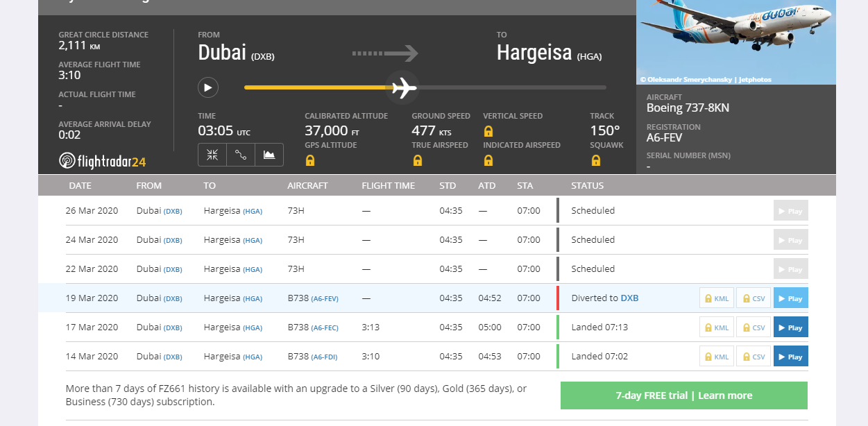
Task: Click the playback play circle icon
Action: point(208,87)
